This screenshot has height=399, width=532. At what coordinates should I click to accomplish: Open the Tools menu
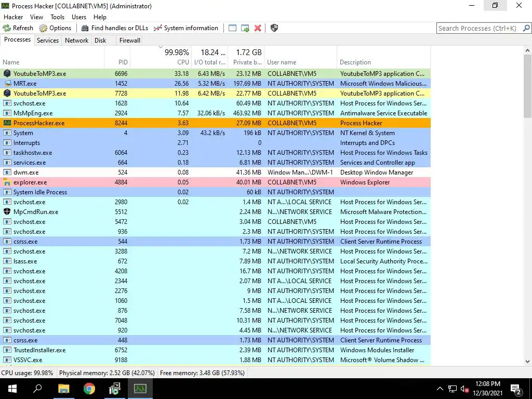(x=57, y=17)
